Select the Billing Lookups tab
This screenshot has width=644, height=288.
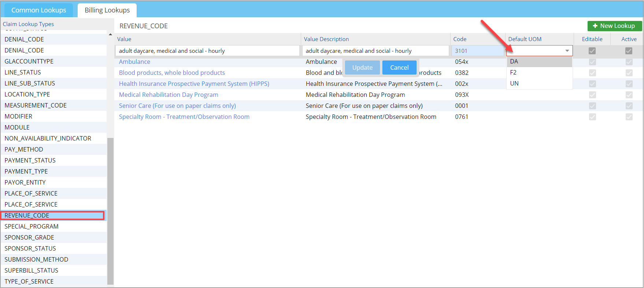click(107, 10)
